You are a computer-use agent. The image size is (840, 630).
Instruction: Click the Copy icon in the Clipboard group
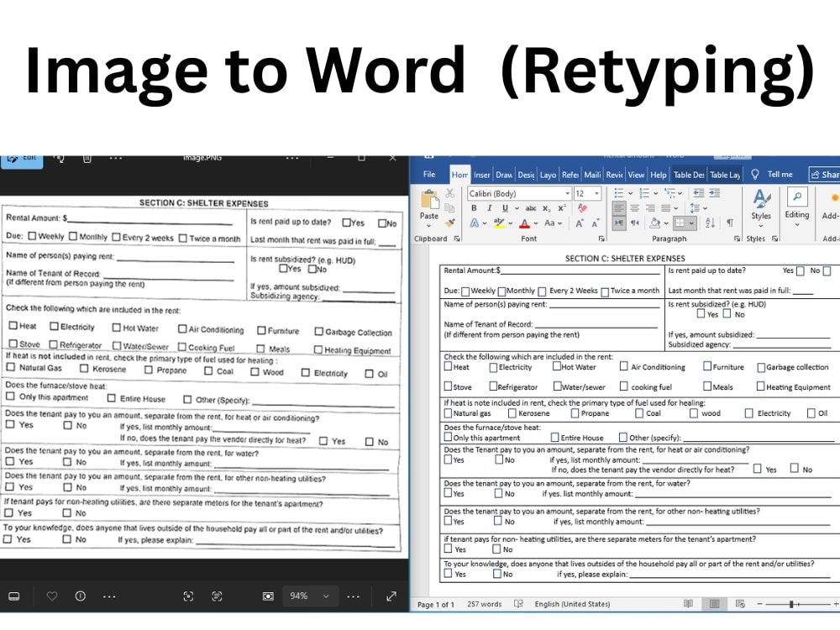coord(449,207)
